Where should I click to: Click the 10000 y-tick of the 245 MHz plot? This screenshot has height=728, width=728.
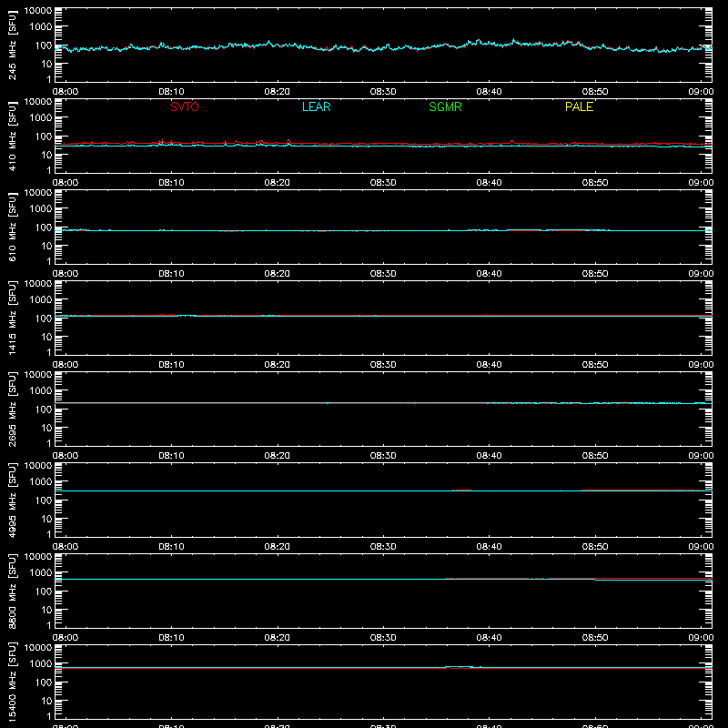click(38, 11)
